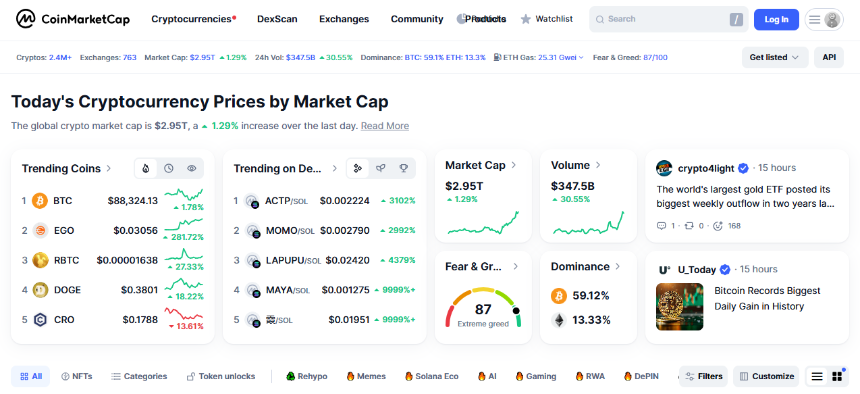Click the repost icon on crypto4light post
The width and height of the screenshot is (860, 394).
tap(689, 226)
